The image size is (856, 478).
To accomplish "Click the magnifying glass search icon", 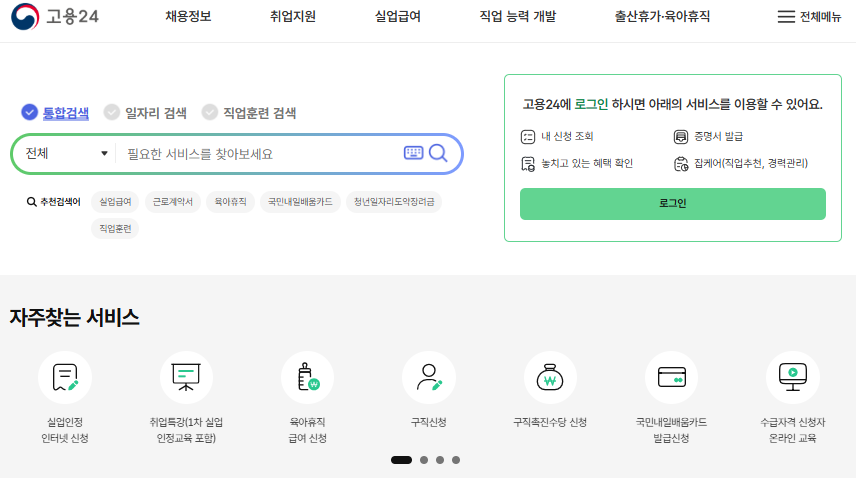I will pyautogui.click(x=438, y=153).
